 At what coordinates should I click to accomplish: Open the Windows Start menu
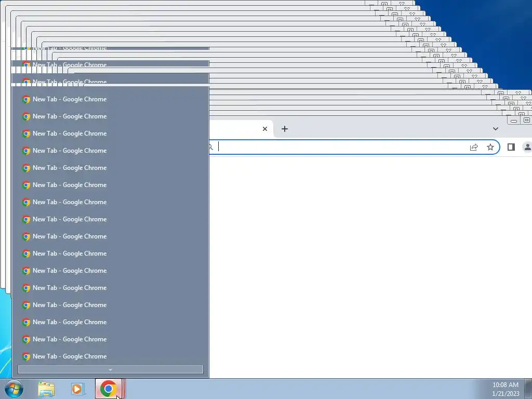click(x=14, y=389)
